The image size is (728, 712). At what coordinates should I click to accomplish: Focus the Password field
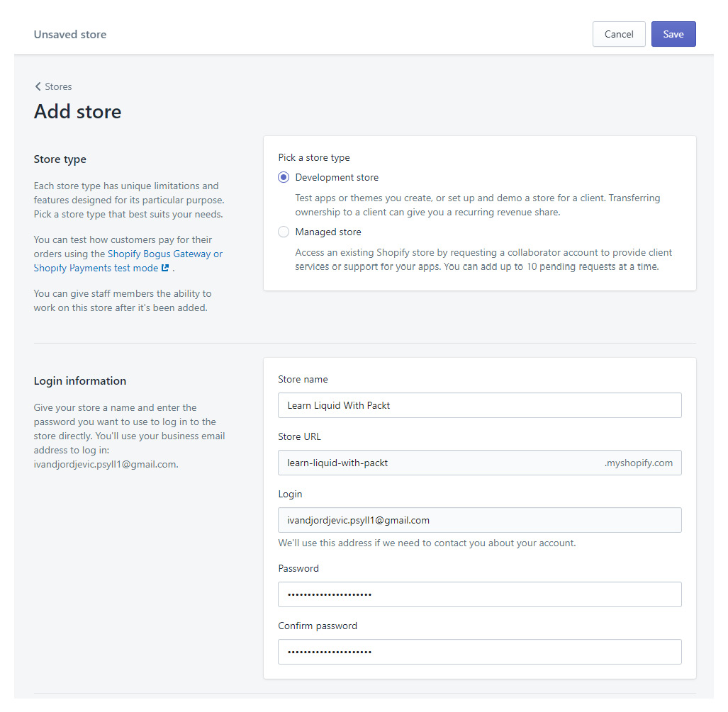[480, 594]
